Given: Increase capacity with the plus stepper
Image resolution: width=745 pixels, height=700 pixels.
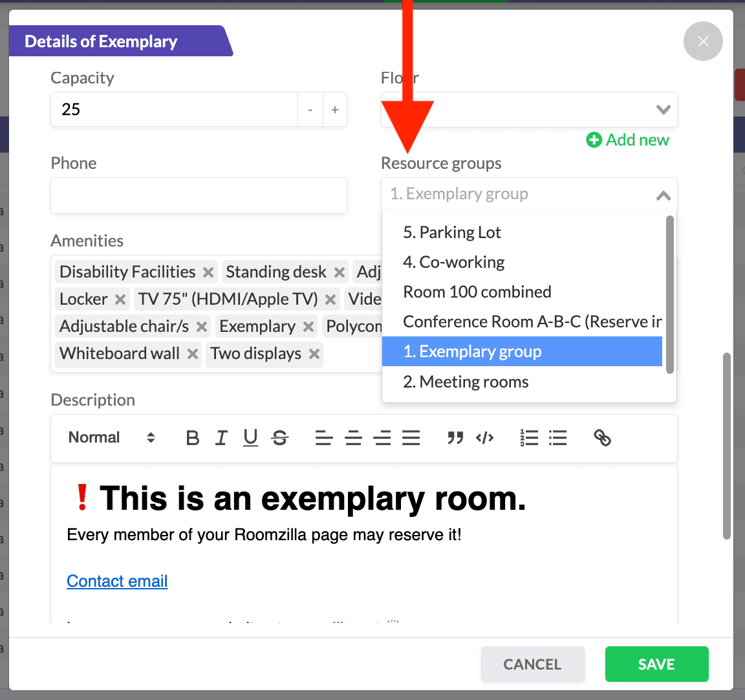Looking at the screenshot, I should tap(335, 110).
